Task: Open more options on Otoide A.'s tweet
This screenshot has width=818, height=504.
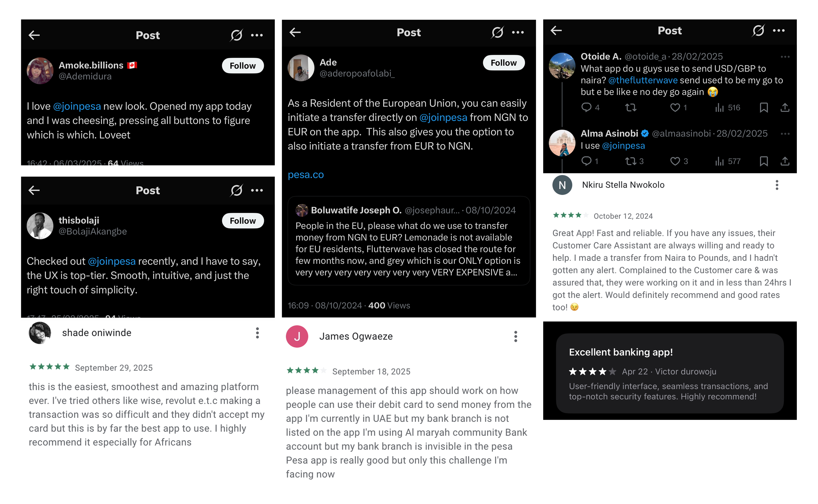Action: pos(785,57)
